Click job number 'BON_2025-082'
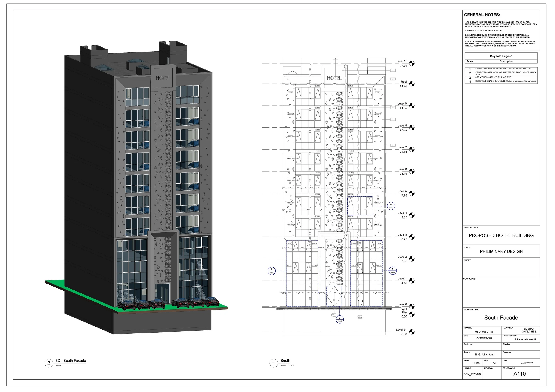Screen dimensions: 555x392 point(472,374)
